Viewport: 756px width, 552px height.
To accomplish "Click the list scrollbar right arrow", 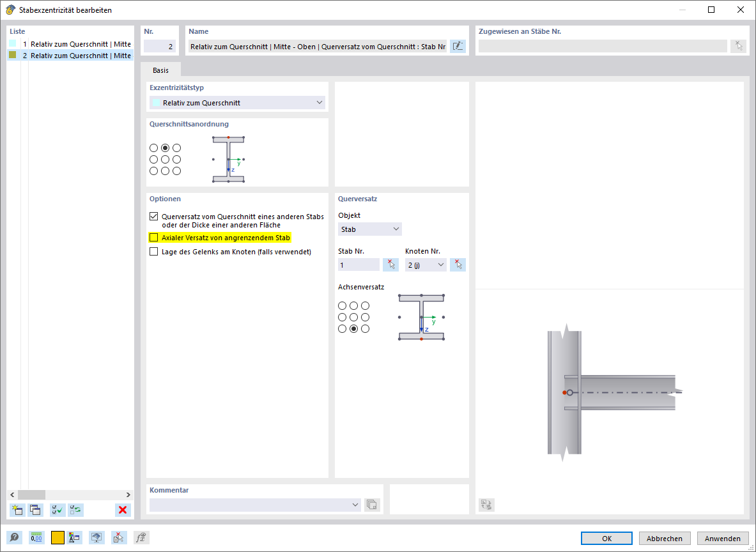I will pos(128,494).
